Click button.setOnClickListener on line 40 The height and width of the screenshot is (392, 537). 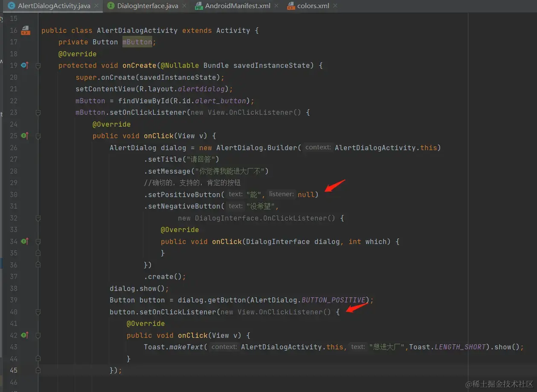click(163, 312)
